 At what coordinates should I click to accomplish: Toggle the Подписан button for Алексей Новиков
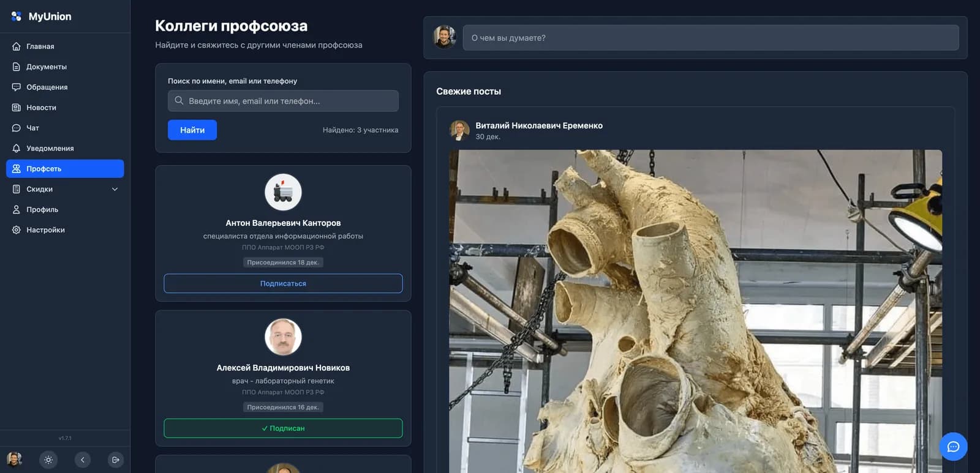point(283,428)
